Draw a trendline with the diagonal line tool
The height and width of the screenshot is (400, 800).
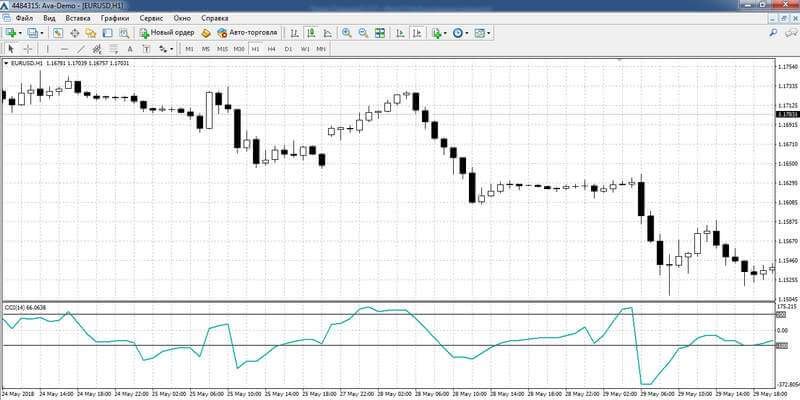81,48
